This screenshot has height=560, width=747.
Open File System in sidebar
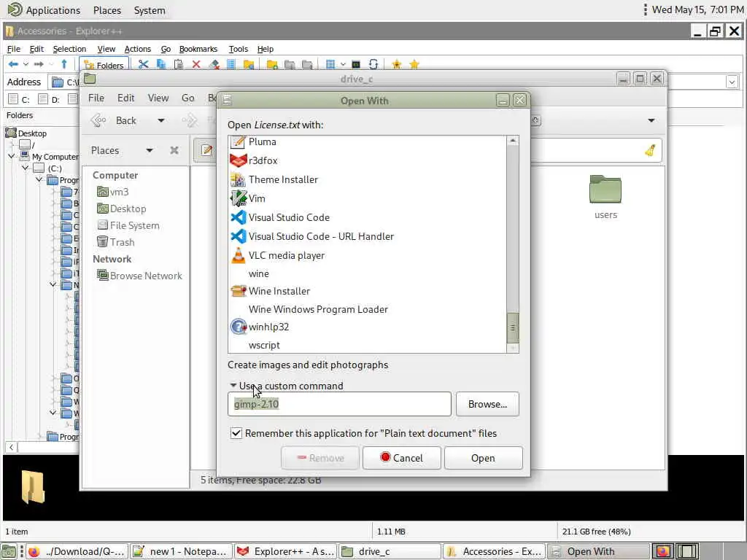pos(128,225)
